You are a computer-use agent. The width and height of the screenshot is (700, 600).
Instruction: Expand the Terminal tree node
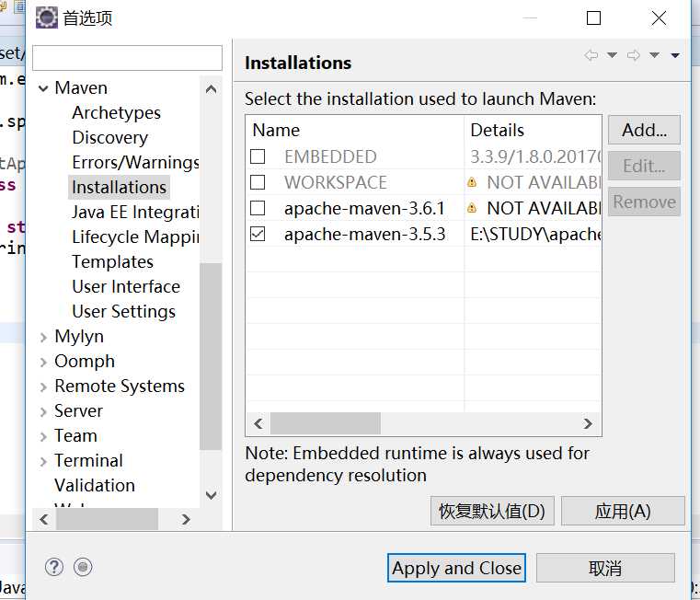[43, 462]
